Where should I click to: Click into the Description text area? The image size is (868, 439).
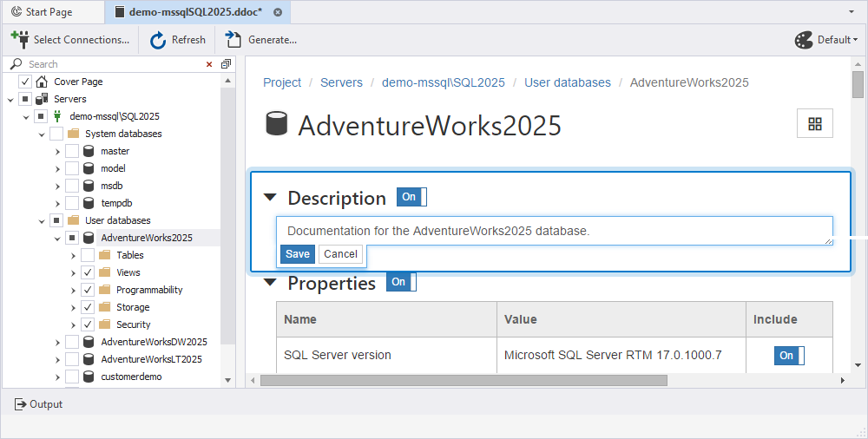555,231
